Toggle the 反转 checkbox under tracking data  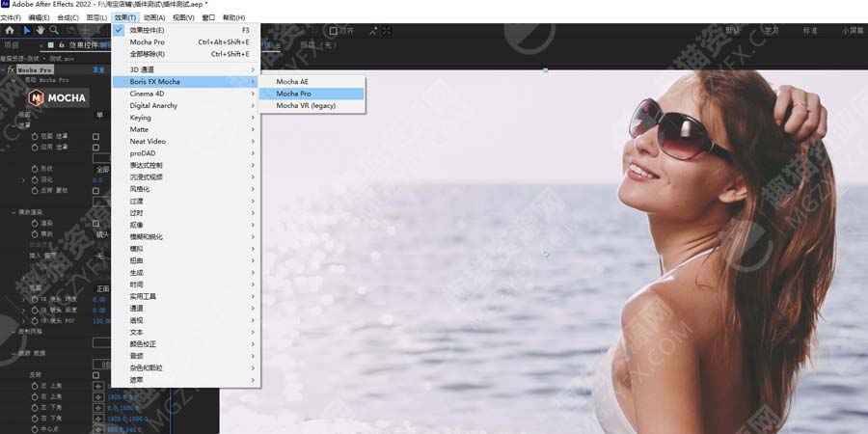[x=95, y=375]
